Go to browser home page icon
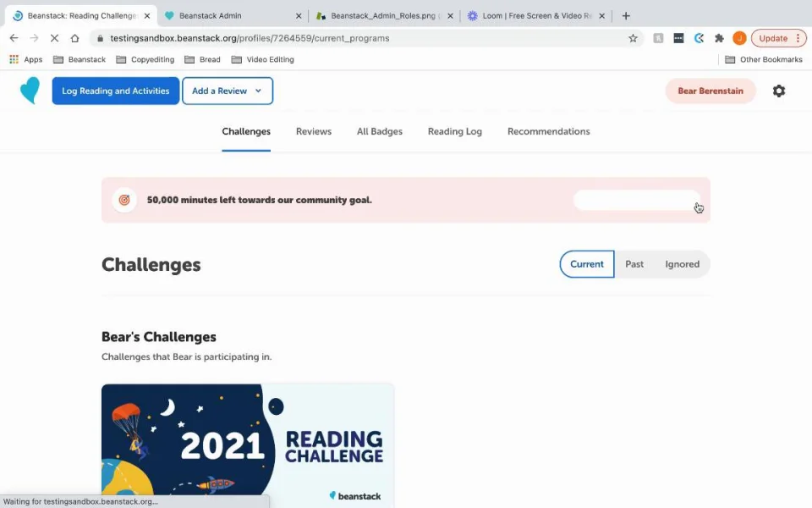 click(x=75, y=38)
